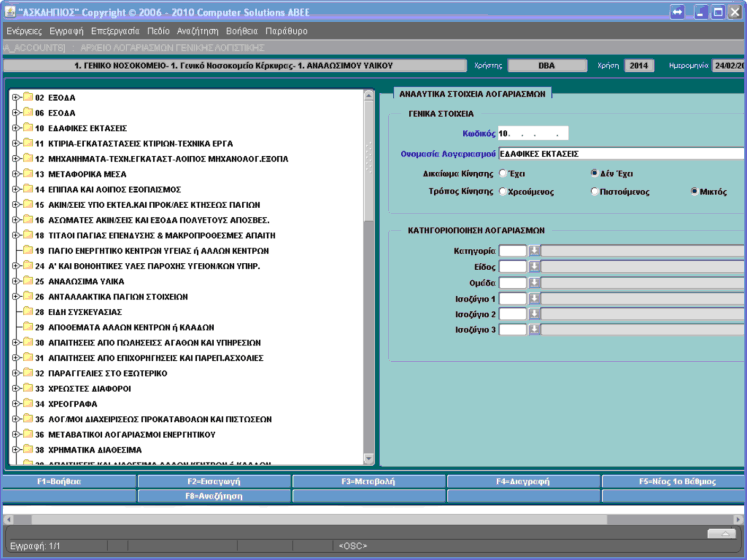
Task: Expand the 34 ΧΡΕΟΓΡΑΦΑ node
Action: tap(16, 404)
